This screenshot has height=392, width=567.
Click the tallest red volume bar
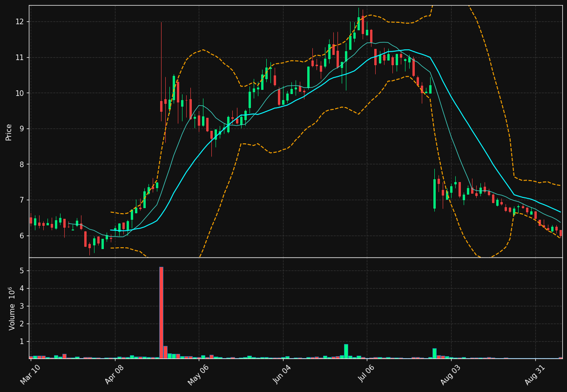161,312
